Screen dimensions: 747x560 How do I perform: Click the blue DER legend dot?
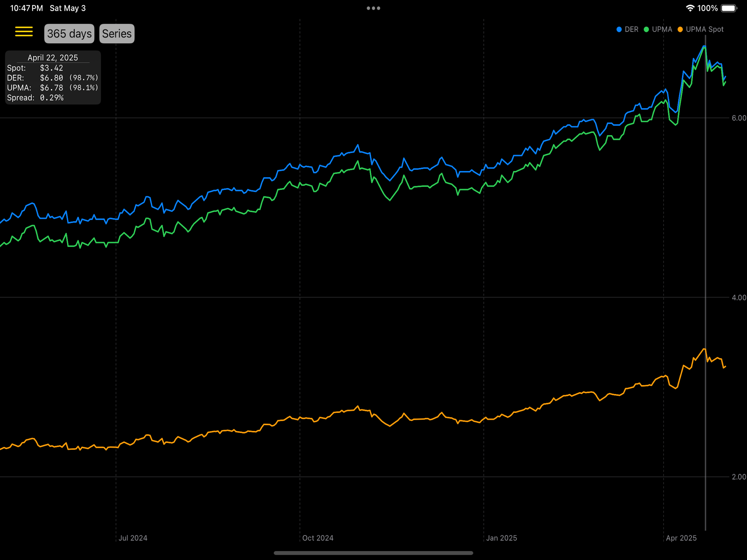click(x=619, y=29)
